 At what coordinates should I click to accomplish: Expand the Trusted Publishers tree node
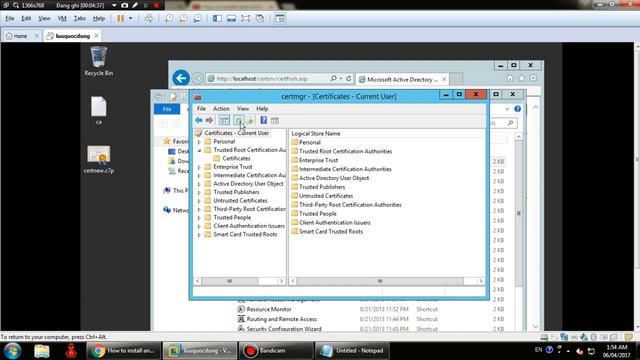pyautogui.click(x=199, y=192)
